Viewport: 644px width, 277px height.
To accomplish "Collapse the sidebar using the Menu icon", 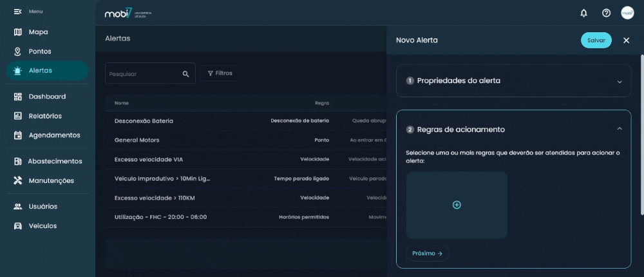I will 18,12.
